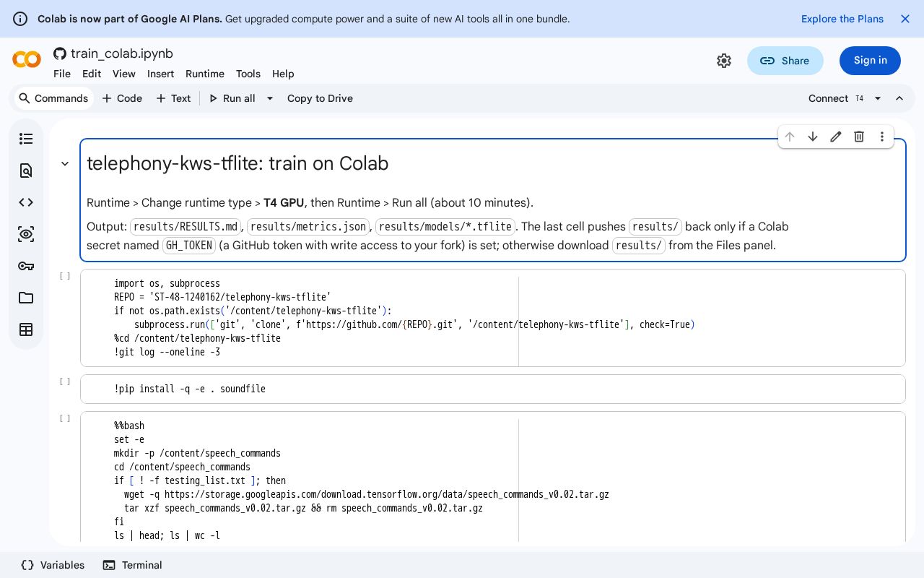Click Copy to Drive
The height and width of the screenshot is (578, 924).
point(320,98)
